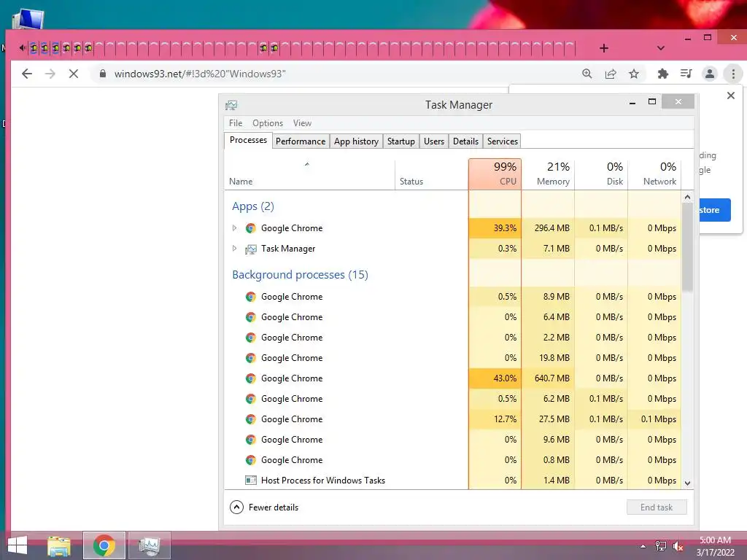Screen dimensions: 747x560
Task: Dismiss the Chrome popup with X
Action: point(731,96)
